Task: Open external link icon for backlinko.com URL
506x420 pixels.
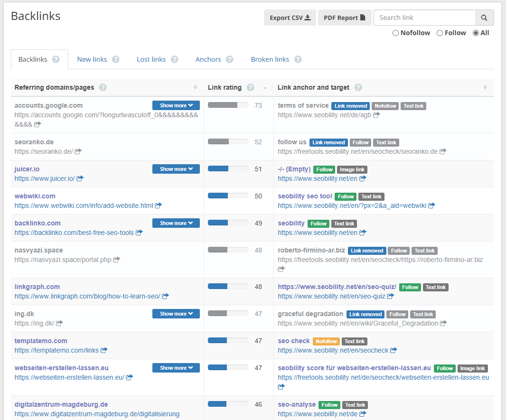Action: pyautogui.click(x=139, y=233)
